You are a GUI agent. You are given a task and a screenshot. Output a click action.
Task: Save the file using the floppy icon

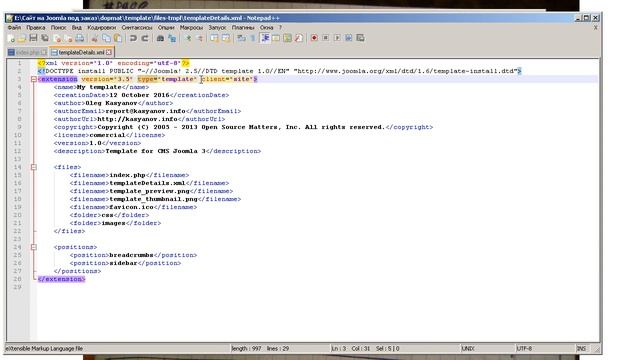pyautogui.click(x=33, y=38)
